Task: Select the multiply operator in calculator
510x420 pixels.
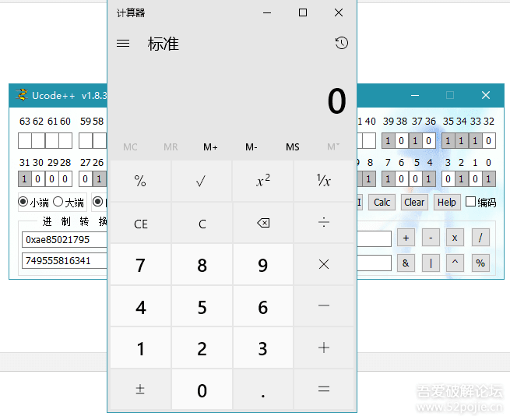Action: 324,264
